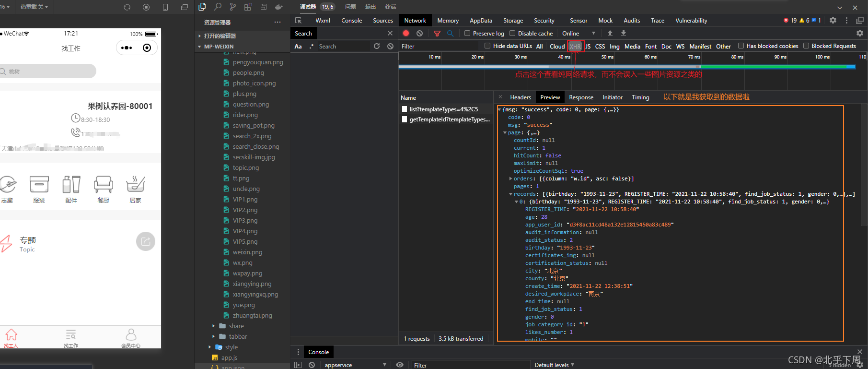Open the Console panel tab
Viewport: 868px width, 369px height.
(351, 20)
